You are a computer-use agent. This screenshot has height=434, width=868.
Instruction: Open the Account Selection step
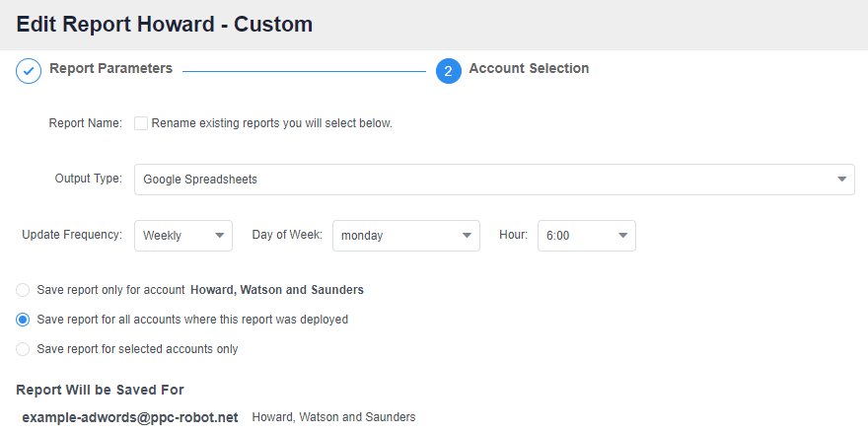click(x=529, y=69)
